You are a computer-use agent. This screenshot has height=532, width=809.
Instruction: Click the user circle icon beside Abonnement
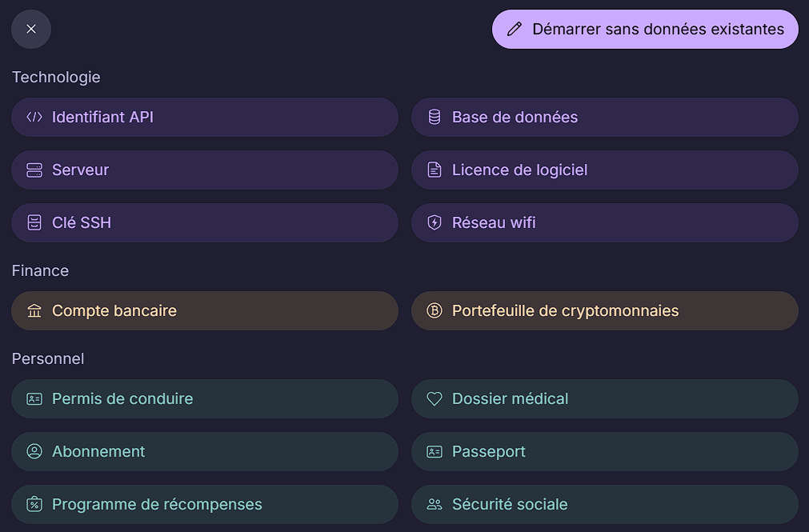[x=34, y=452]
